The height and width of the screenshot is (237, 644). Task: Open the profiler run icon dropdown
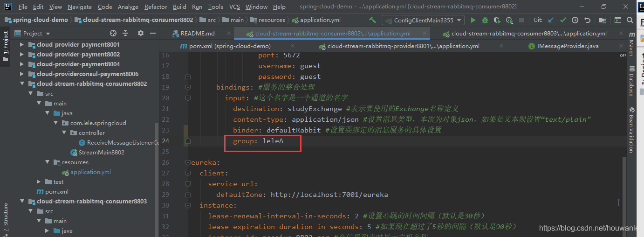509,20
